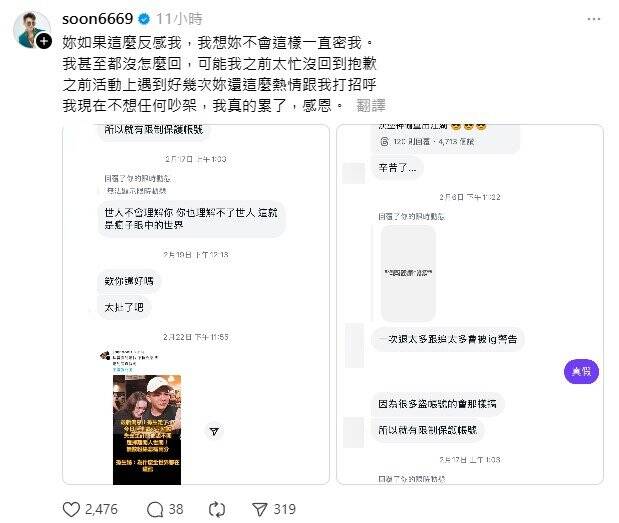Follow soon6669 using the plus badge
This screenshot has height=523, width=619.
(44, 41)
